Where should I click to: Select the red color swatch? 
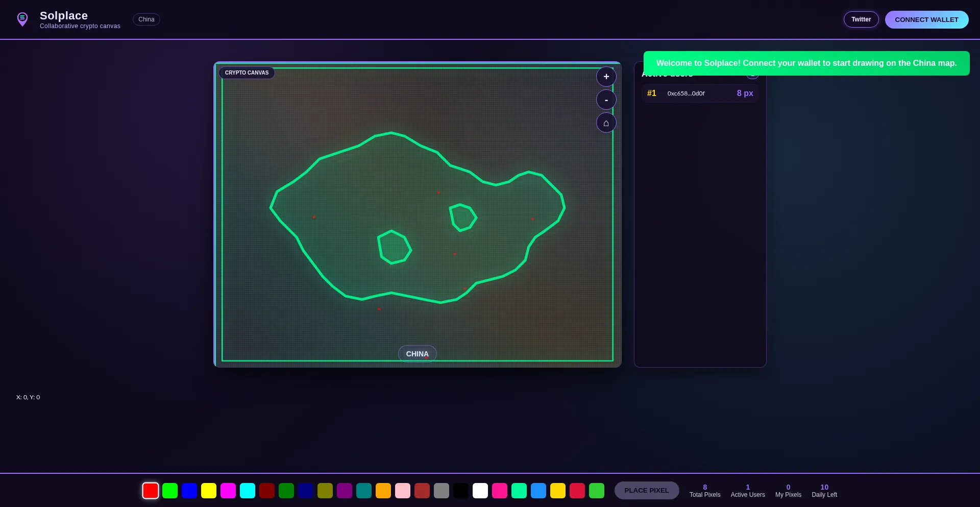click(x=151, y=491)
